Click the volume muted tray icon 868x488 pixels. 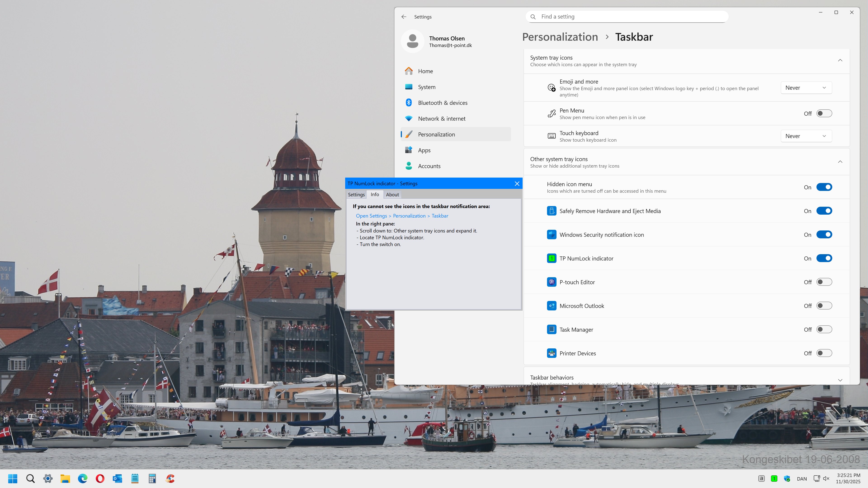pos(826,479)
